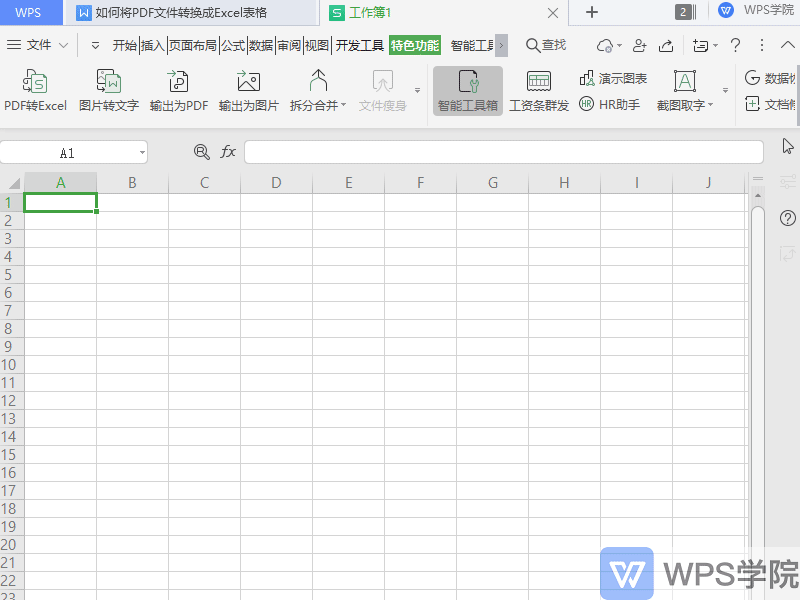Image resolution: width=800 pixels, height=600 pixels.
Task: Select cell A1 in the sheet
Action: click(x=60, y=203)
